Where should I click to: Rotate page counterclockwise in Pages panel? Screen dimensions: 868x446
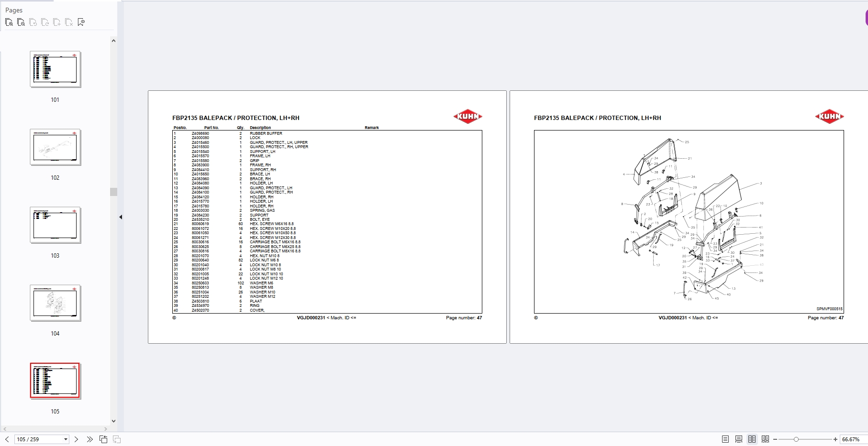tap(33, 22)
